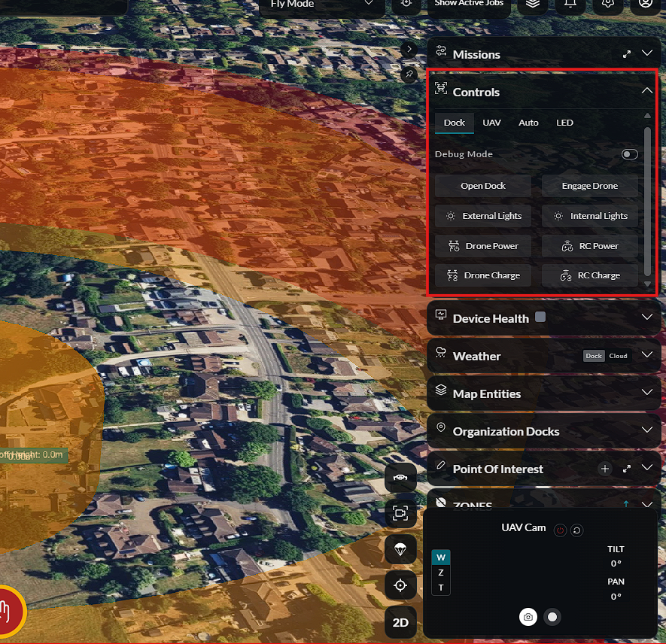Toggle the Debug Mode switch
This screenshot has height=644, width=666.
629,154
